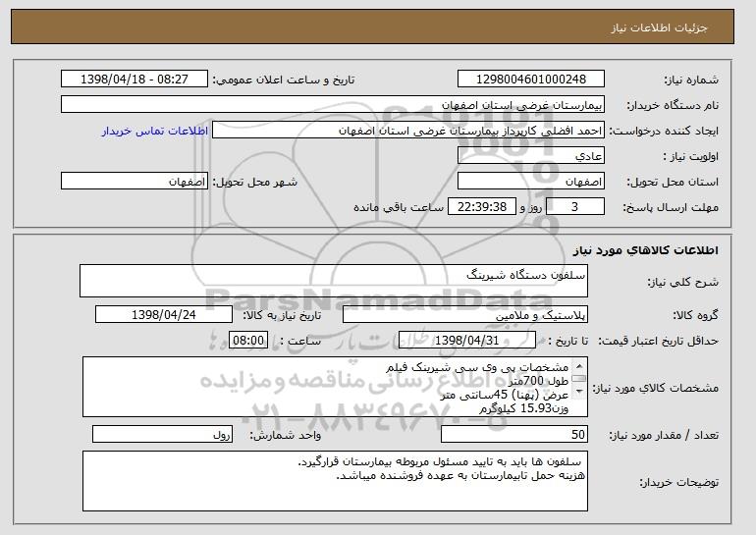Click scroll down arrow in goods specifications box
Viewport: 756px width, 535px height.
coord(579,392)
